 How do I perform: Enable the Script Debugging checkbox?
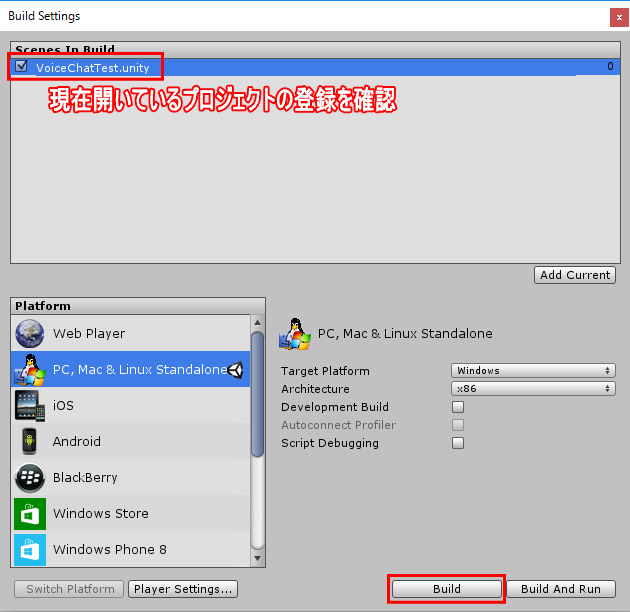click(x=458, y=443)
